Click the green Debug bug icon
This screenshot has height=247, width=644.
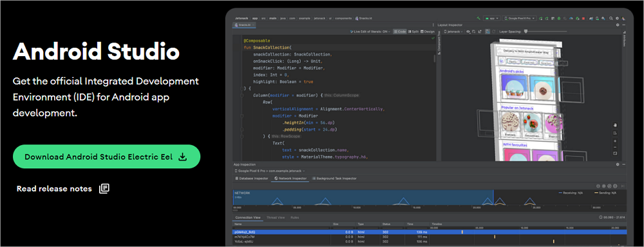coord(559,19)
